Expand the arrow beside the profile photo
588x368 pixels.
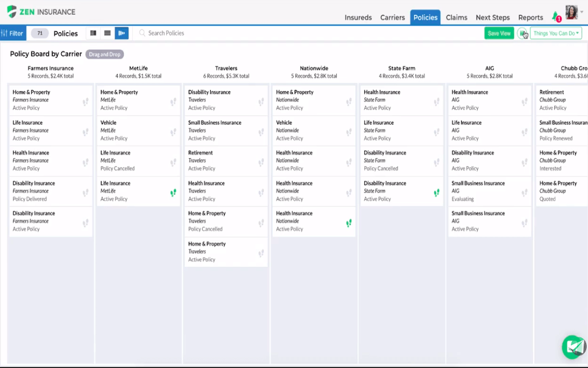click(x=582, y=12)
